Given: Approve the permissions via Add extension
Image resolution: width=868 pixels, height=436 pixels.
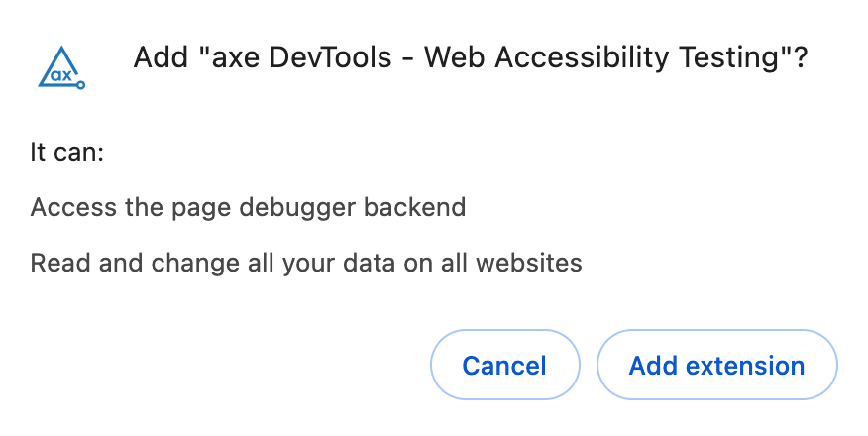Looking at the screenshot, I should tap(716, 365).
